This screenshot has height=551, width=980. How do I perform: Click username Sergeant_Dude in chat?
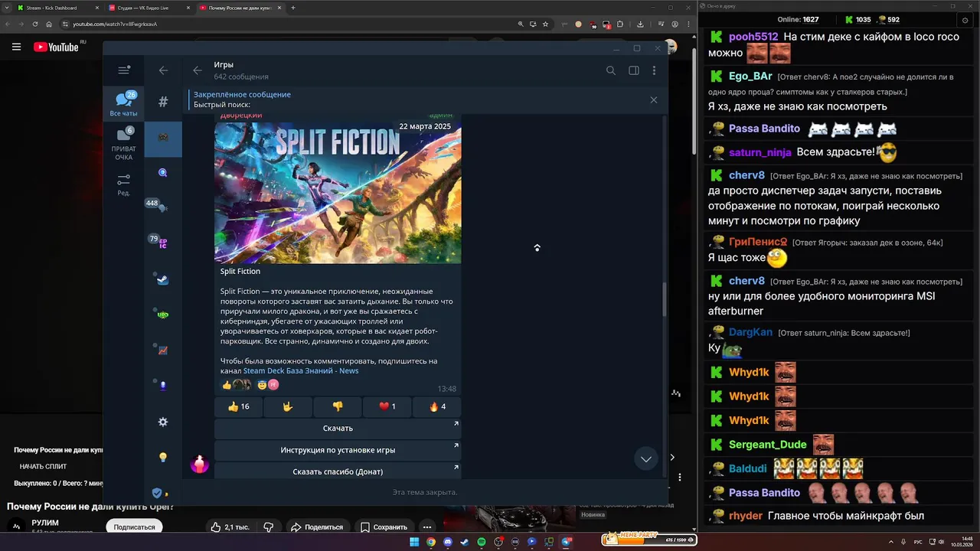767,445
